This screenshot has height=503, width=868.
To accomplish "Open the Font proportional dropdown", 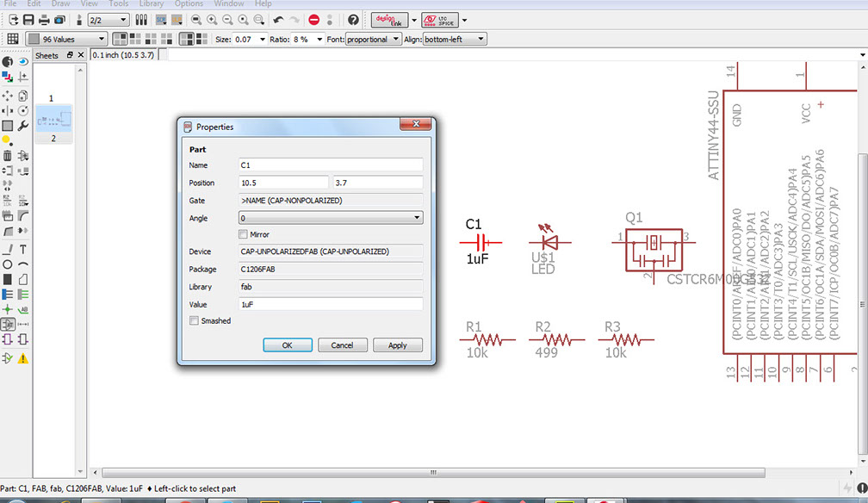I will click(x=373, y=40).
